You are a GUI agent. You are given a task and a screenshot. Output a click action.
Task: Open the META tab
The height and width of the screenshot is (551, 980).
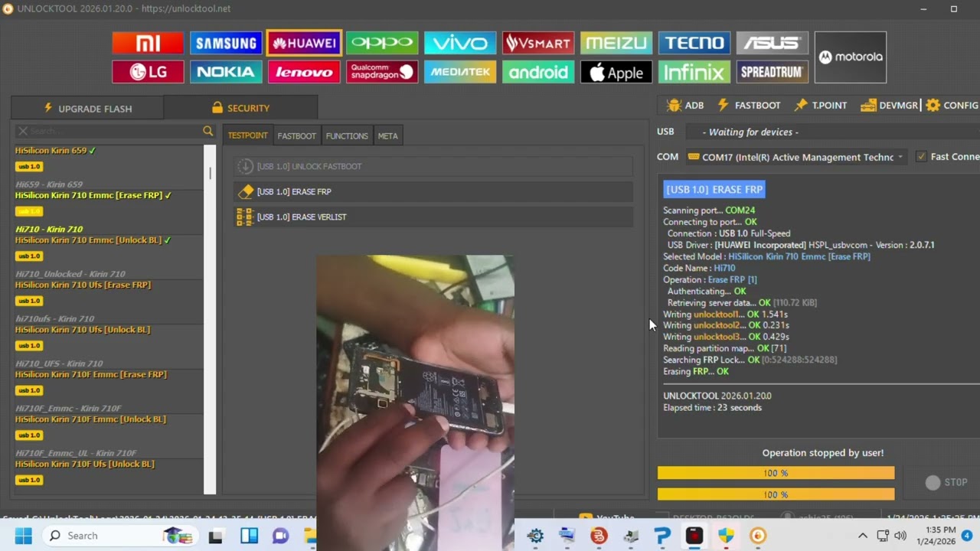pos(388,135)
